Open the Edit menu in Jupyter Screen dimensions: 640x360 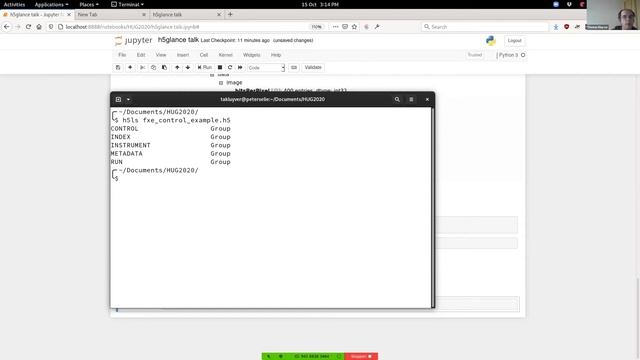(x=141, y=55)
